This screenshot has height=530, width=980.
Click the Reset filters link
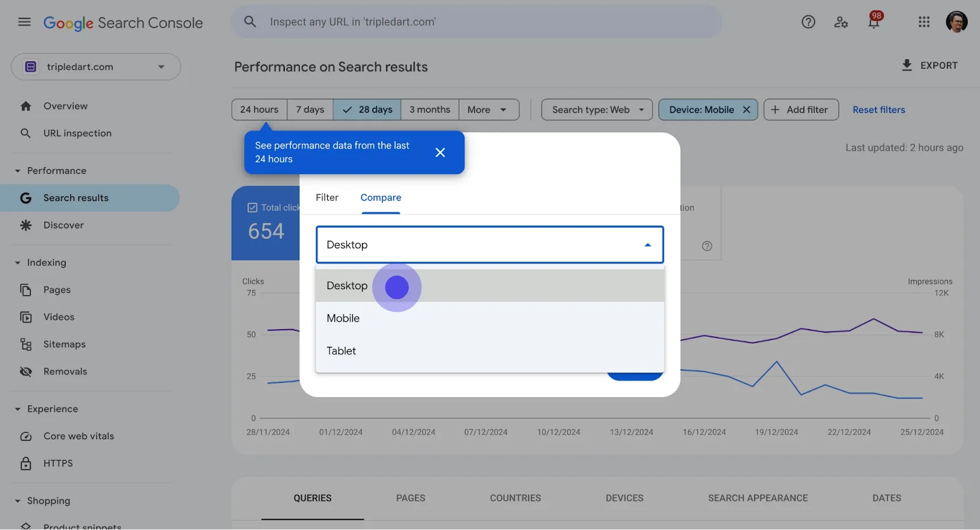(x=879, y=110)
